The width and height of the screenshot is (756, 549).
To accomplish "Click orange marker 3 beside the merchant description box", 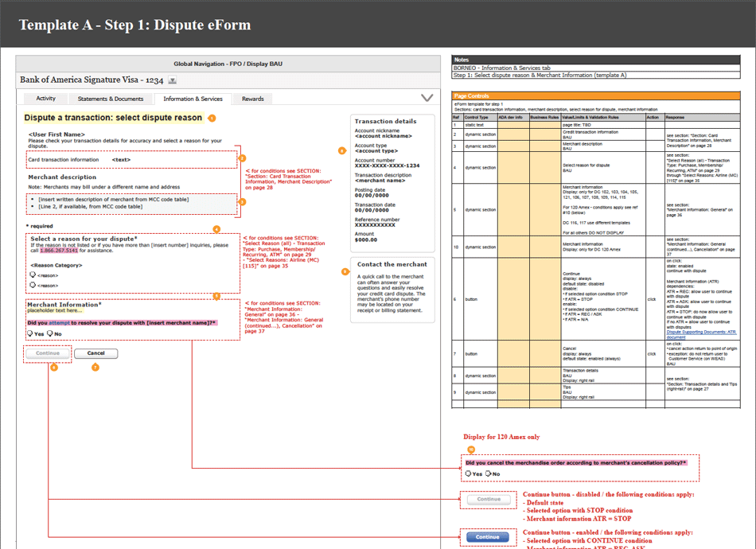I will (x=242, y=202).
